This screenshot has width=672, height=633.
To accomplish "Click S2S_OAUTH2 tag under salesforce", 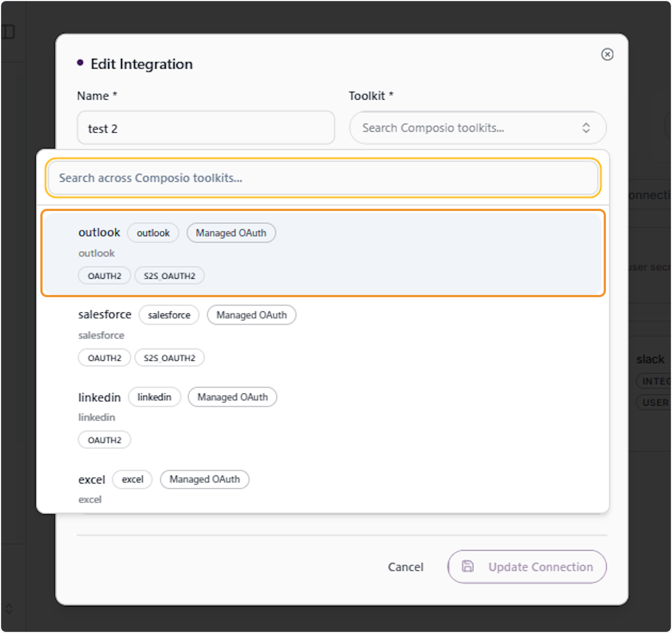I will pyautogui.click(x=169, y=358).
